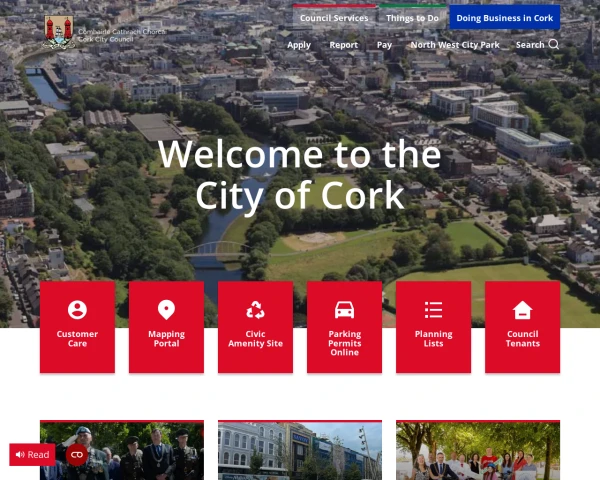Screen dimensions: 600x480
Task: Click the red round accessibility link icon
Action: [x=77, y=454]
